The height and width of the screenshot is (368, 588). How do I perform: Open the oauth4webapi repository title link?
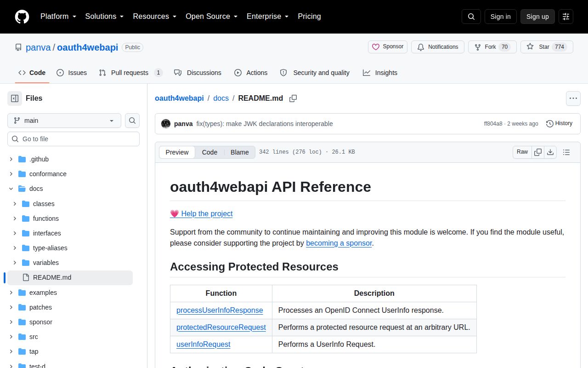[x=87, y=47]
